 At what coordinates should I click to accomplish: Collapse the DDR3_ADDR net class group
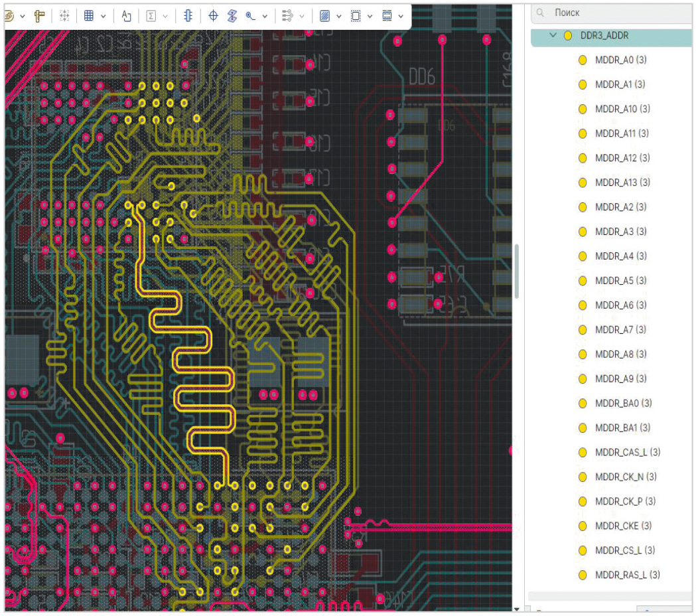click(553, 36)
